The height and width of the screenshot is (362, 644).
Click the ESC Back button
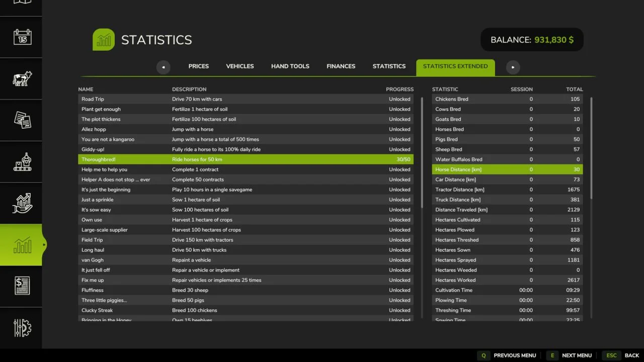(x=621, y=355)
